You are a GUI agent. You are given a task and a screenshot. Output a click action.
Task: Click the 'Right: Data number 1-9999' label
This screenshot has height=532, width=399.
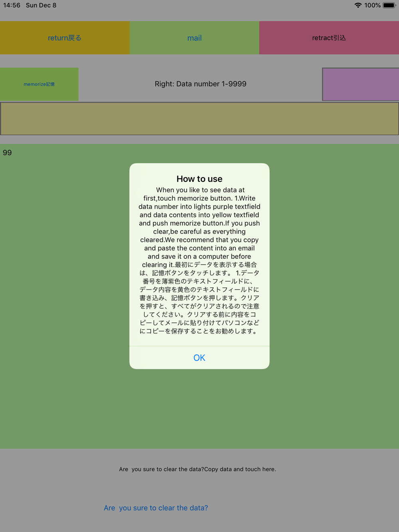click(x=200, y=84)
